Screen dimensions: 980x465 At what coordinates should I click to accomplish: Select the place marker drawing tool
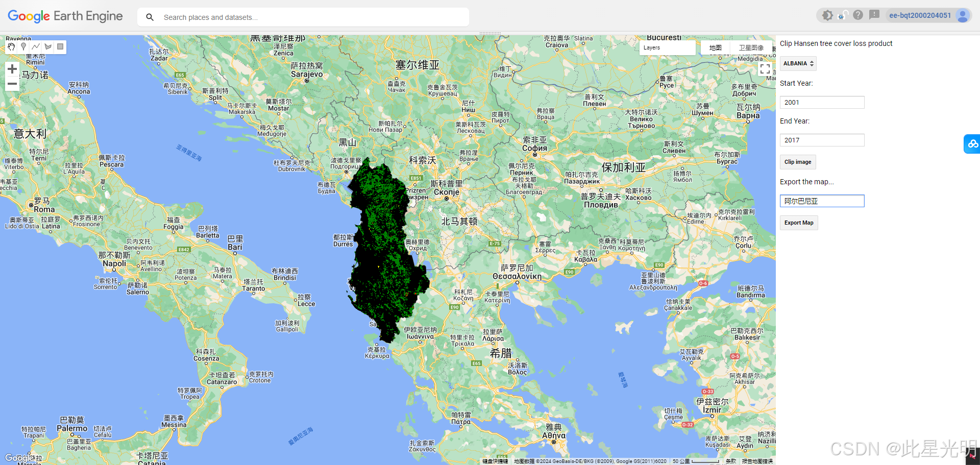point(23,46)
